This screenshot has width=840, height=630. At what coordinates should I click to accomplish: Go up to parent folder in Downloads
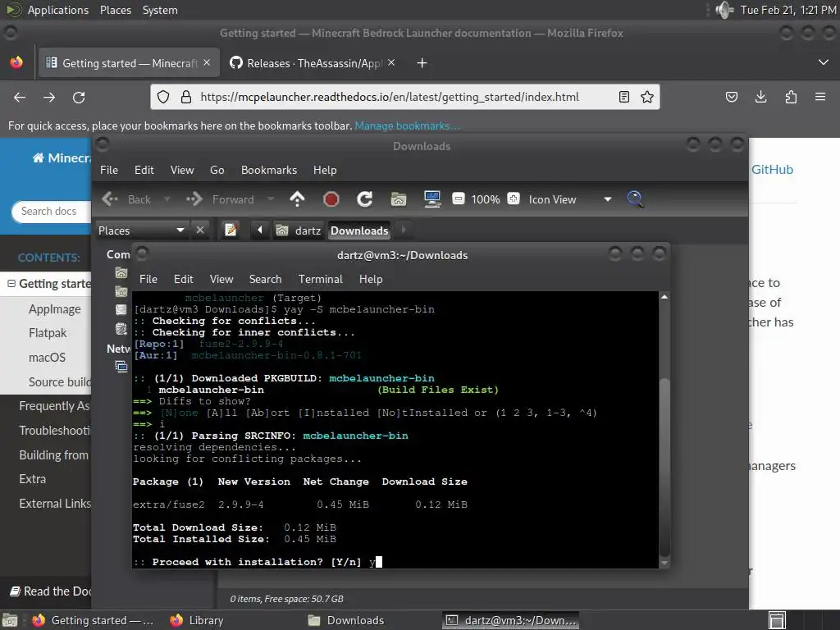pos(297,199)
